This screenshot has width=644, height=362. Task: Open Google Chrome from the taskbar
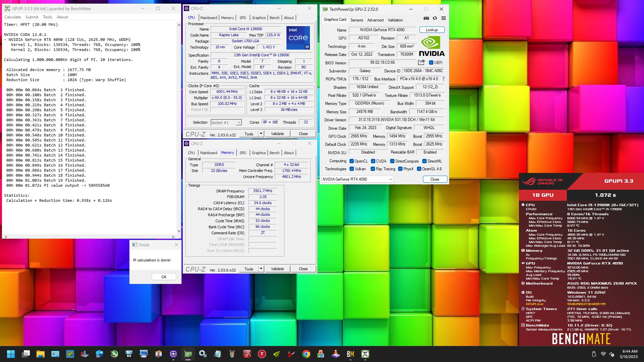pyautogui.click(x=306, y=354)
